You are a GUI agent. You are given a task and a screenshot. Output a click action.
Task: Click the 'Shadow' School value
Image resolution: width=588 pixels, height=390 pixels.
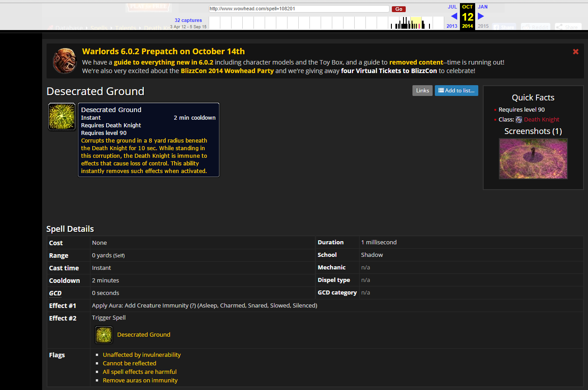372,255
